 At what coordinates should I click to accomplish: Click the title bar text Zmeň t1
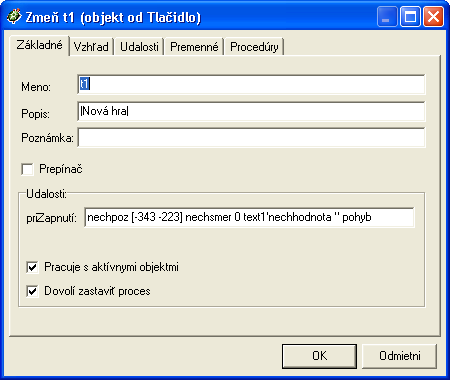[50, 17]
